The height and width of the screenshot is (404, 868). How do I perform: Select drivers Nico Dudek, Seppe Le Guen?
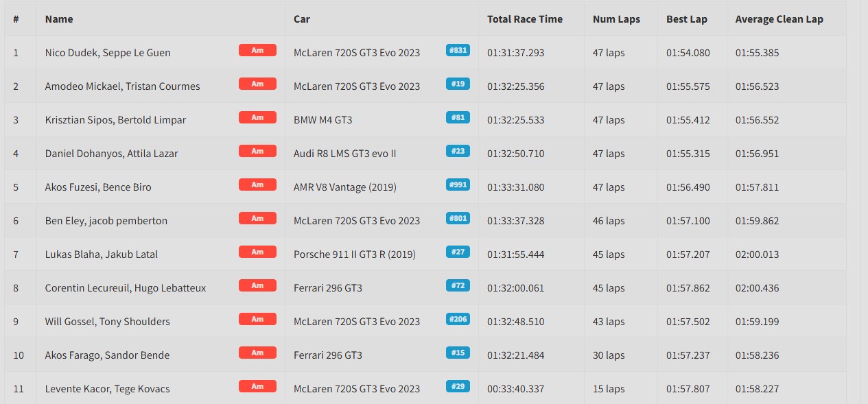[108, 53]
